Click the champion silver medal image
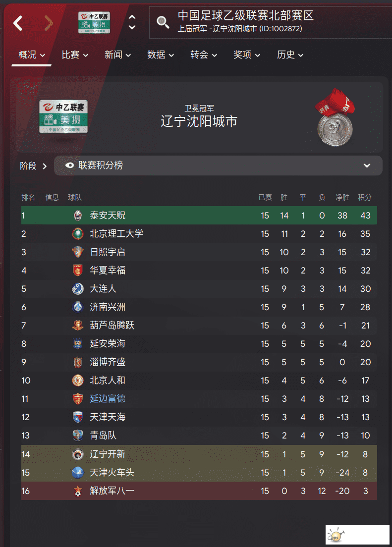 [335, 118]
